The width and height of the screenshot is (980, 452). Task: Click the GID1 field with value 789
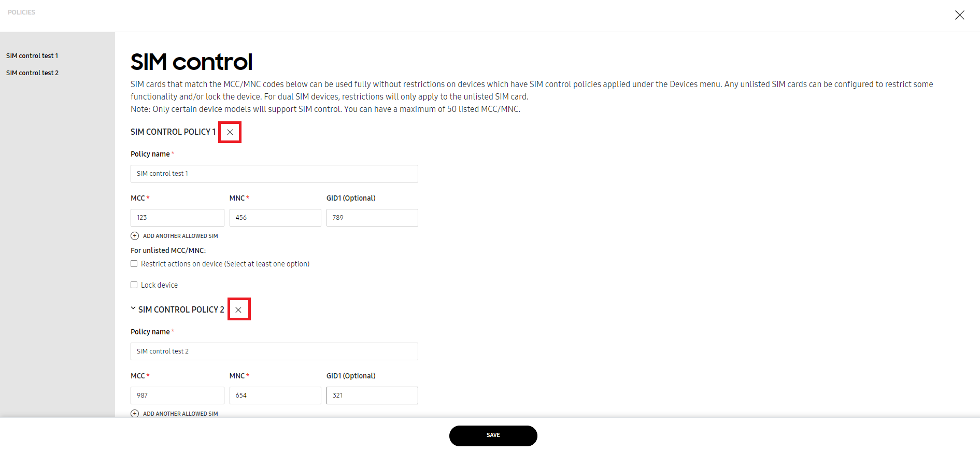tap(372, 218)
